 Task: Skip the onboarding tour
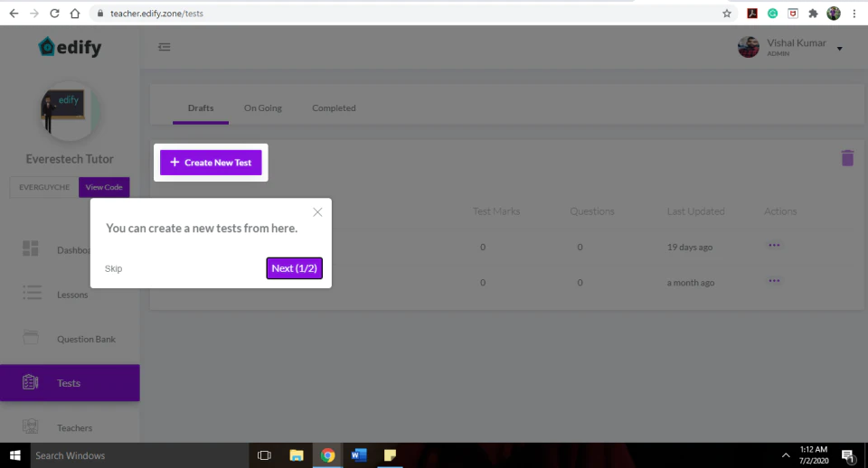pyautogui.click(x=114, y=268)
